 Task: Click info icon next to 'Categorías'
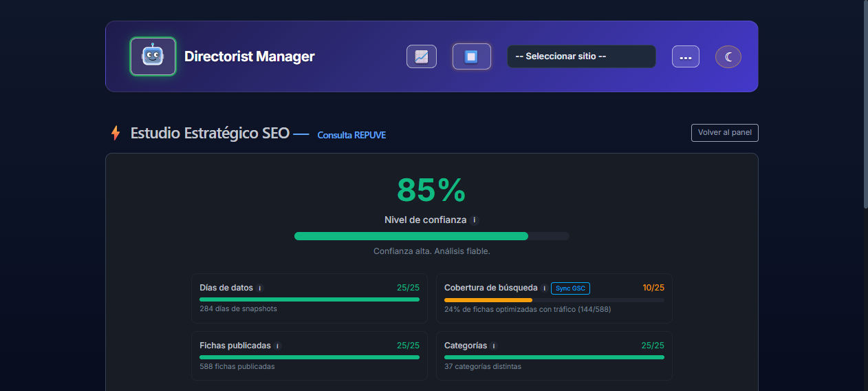pyautogui.click(x=494, y=346)
